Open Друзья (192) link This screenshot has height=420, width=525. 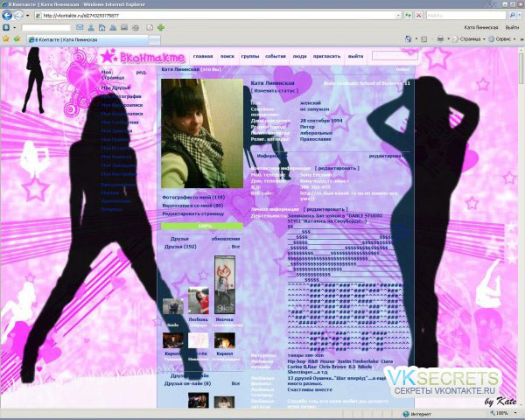pos(180,247)
